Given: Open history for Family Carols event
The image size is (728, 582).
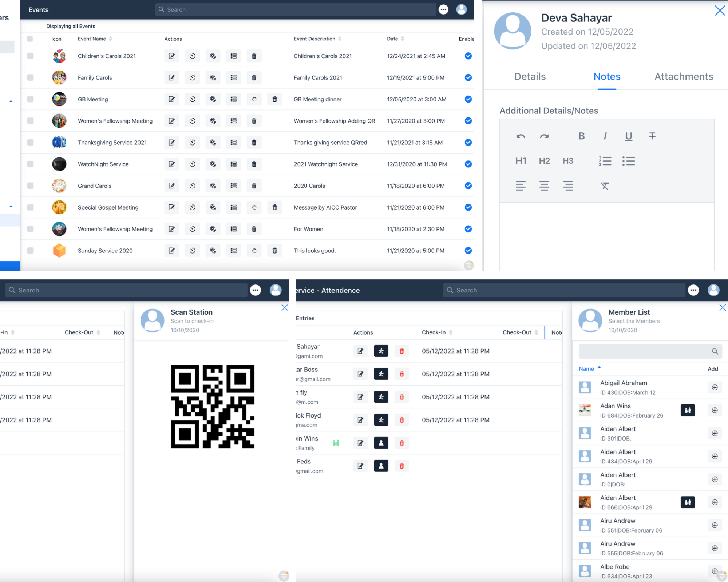Looking at the screenshot, I should point(193,77).
